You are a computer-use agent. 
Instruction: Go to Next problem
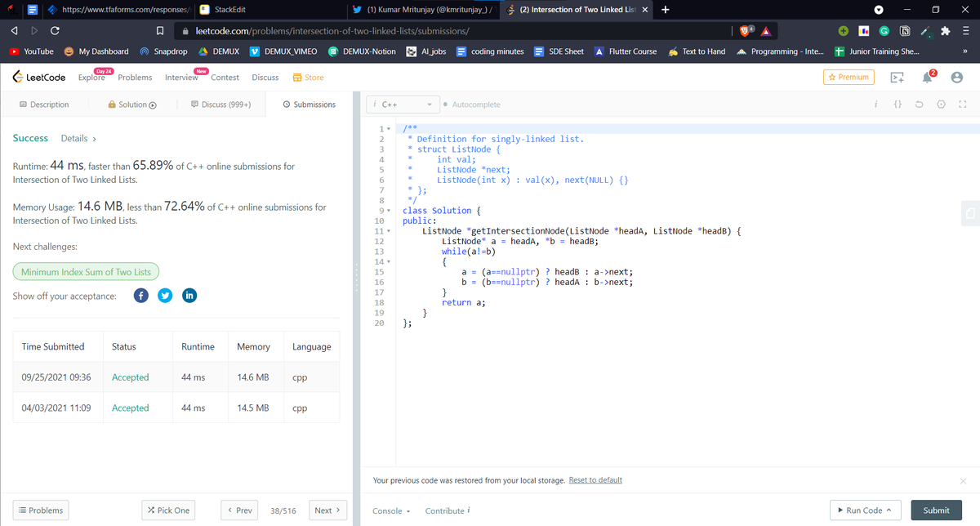click(x=328, y=510)
